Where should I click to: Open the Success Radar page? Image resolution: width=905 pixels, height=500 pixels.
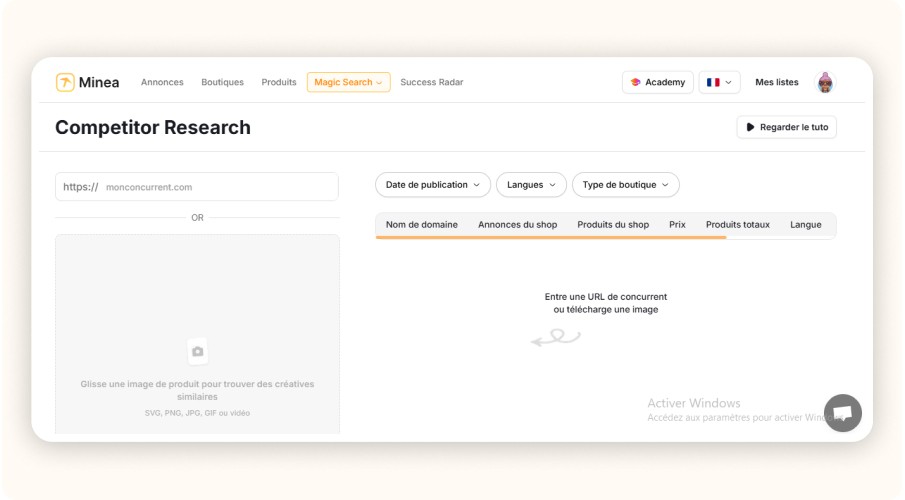432,82
